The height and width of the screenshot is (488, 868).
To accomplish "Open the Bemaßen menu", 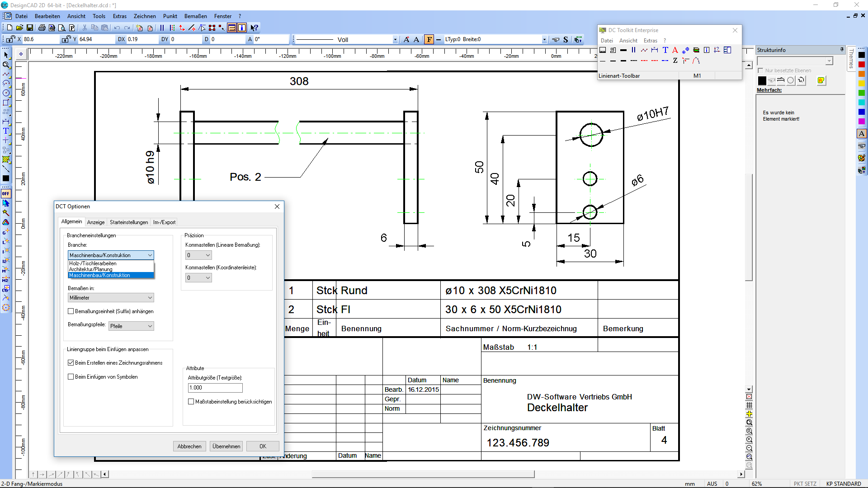I will pos(195,16).
